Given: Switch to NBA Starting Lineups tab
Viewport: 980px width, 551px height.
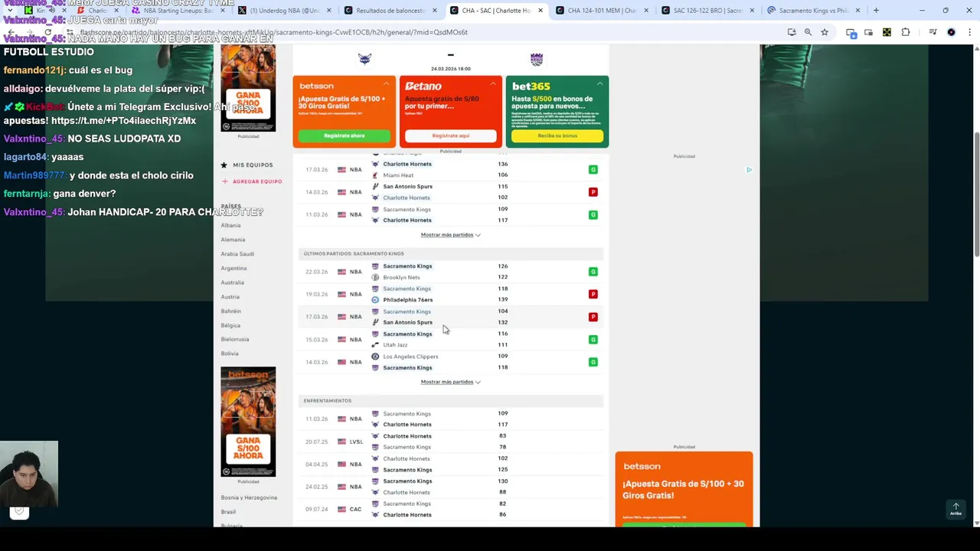Looking at the screenshot, I should (178, 11).
